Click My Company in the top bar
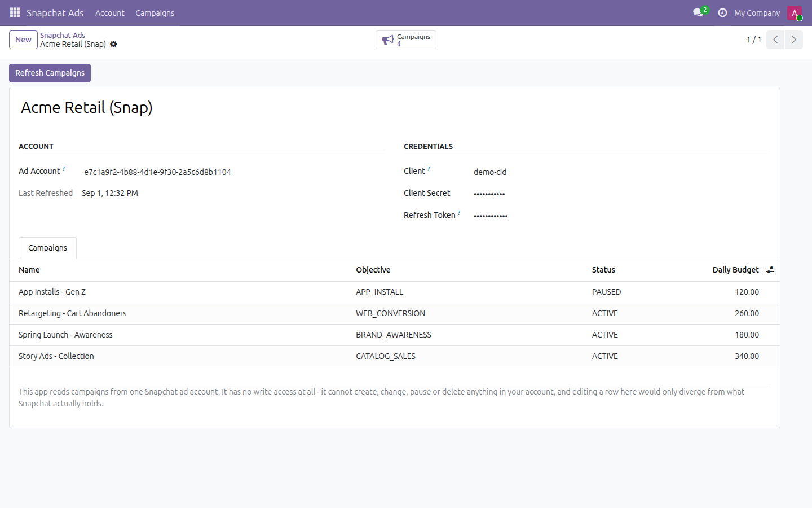 tap(757, 12)
